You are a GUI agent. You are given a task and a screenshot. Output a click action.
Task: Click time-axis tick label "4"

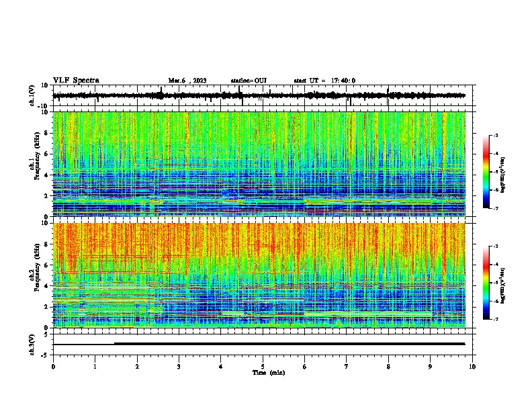tap(221, 367)
